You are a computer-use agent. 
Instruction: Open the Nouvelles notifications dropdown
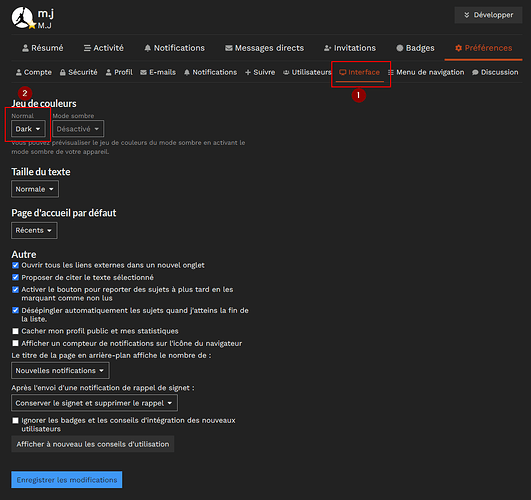tap(60, 371)
